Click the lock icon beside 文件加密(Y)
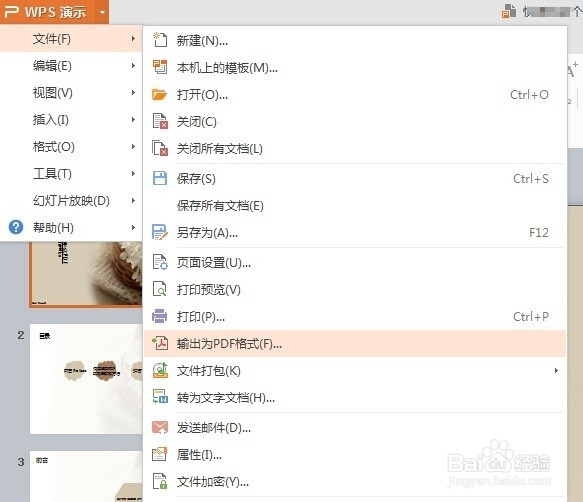 tap(160, 481)
